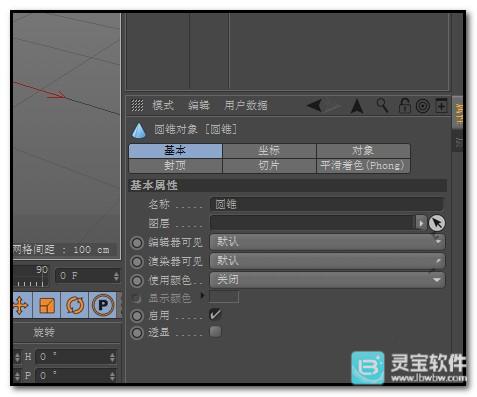Image resolution: width=477 pixels, height=397 pixels.
Task: Click the H field stepper arrows
Action: coord(112,357)
